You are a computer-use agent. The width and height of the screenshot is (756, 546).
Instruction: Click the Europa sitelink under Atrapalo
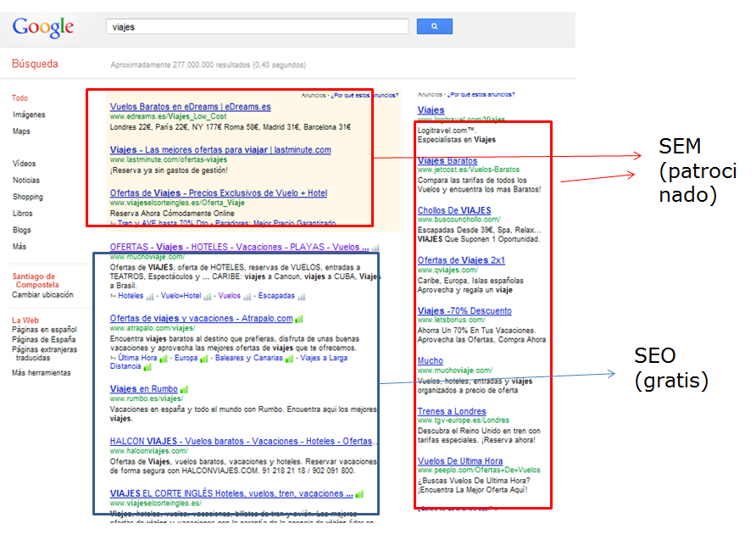click(x=186, y=358)
